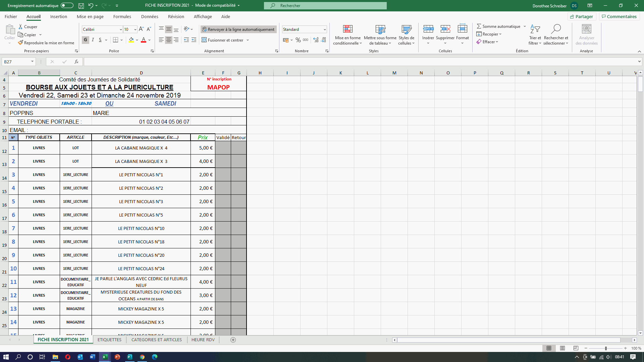
Task: Click the Partager button
Action: tap(581, 16)
